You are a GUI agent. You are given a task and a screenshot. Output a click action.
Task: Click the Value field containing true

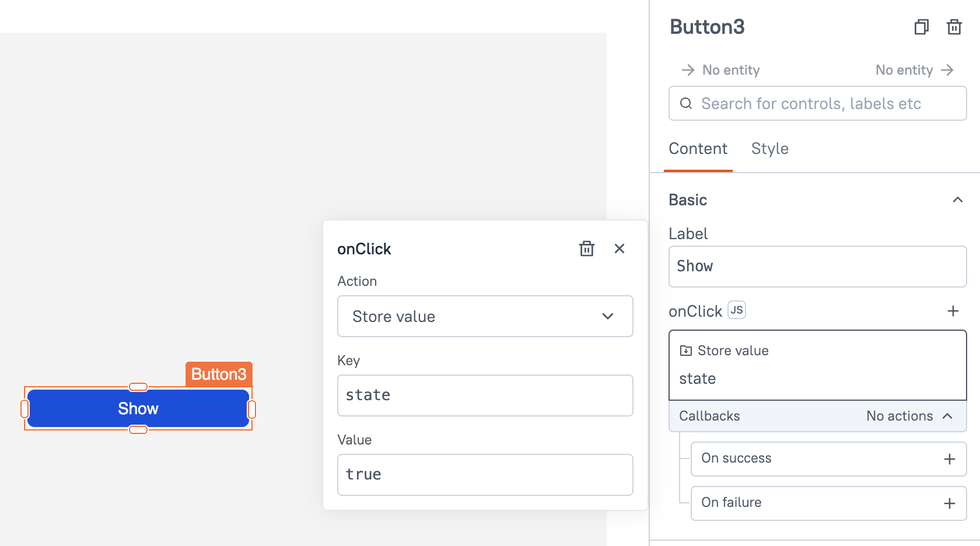click(x=485, y=475)
